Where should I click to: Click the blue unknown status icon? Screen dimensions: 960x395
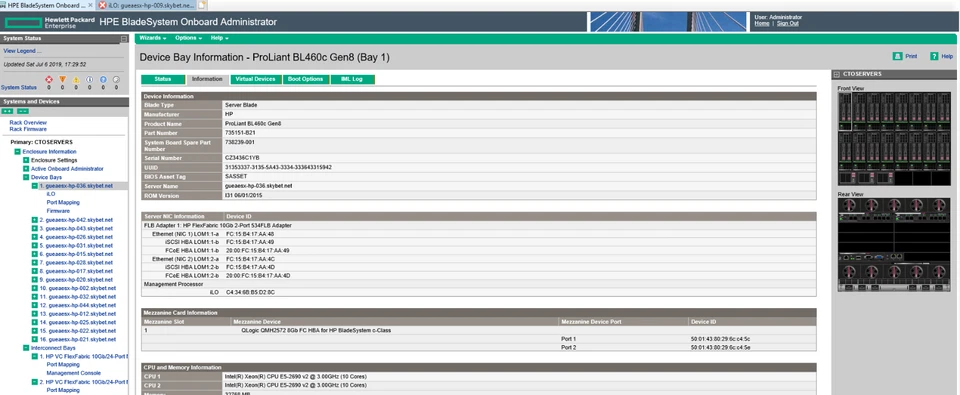103,80
